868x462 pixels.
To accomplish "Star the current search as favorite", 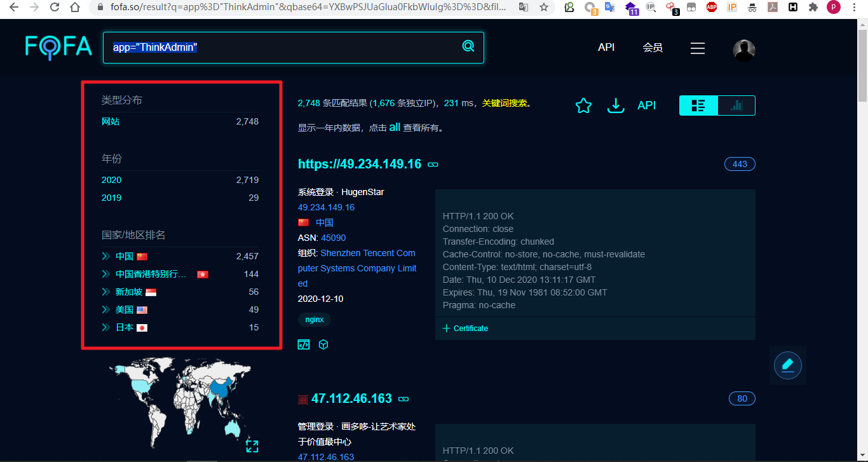I will coord(583,105).
